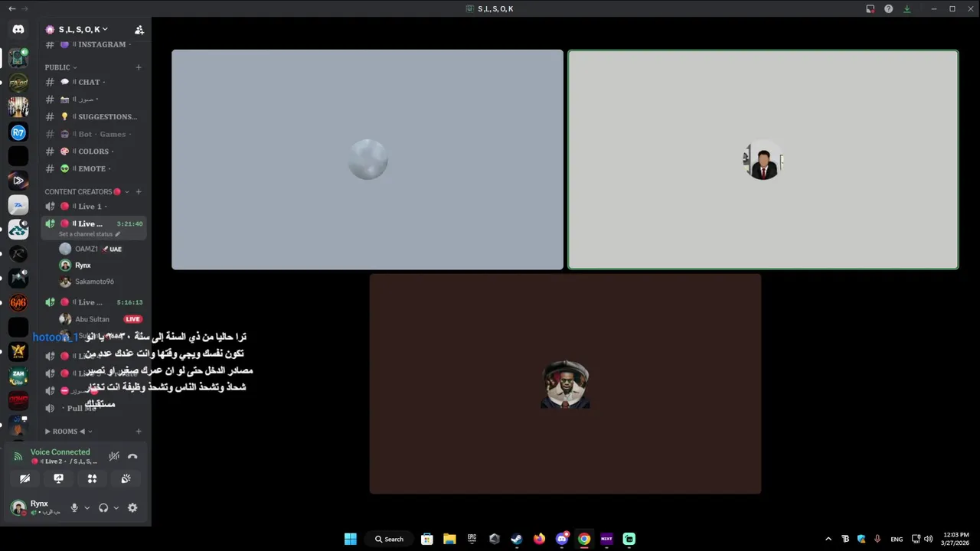Open Firefox from the taskbar
This screenshot has height=551, width=980.
[x=539, y=539]
